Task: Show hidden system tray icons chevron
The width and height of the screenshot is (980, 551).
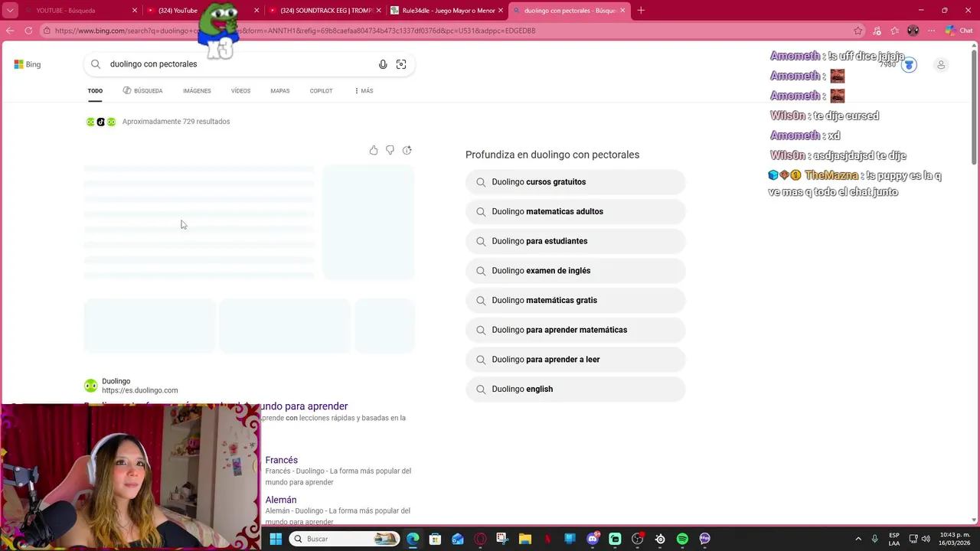Action: pyautogui.click(x=858, y=539)
